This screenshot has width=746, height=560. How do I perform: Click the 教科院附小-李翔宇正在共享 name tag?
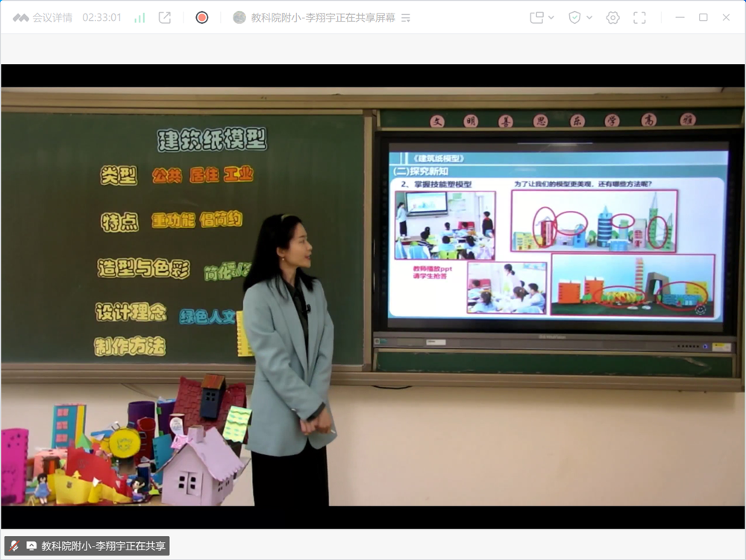tap(103, 546)
